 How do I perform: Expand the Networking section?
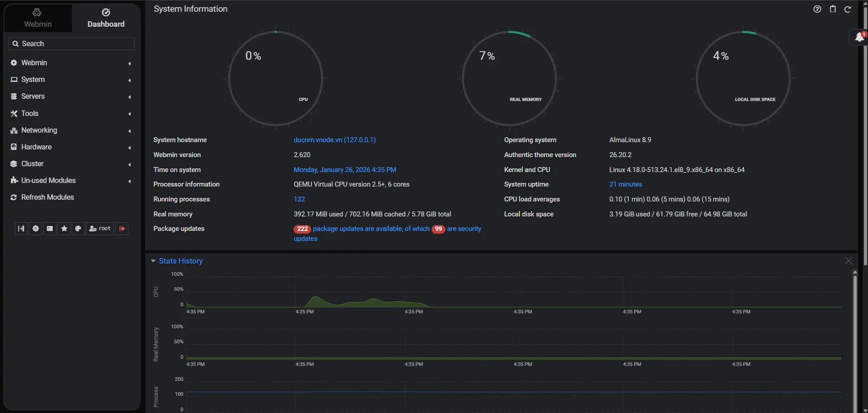[x=39, y=130]
